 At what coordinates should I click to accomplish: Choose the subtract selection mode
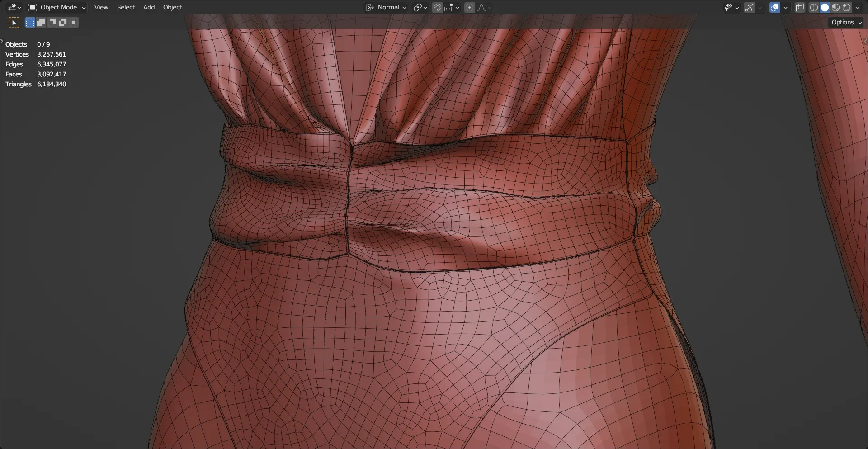[52, 23]
